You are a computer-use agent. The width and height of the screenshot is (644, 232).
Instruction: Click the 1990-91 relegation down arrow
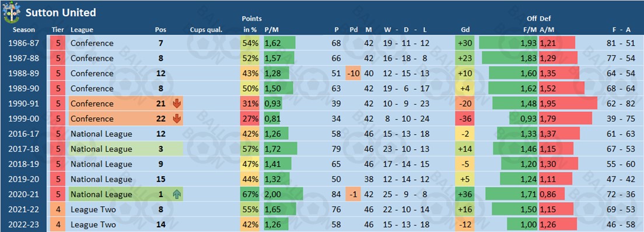[x=177, y=104]
